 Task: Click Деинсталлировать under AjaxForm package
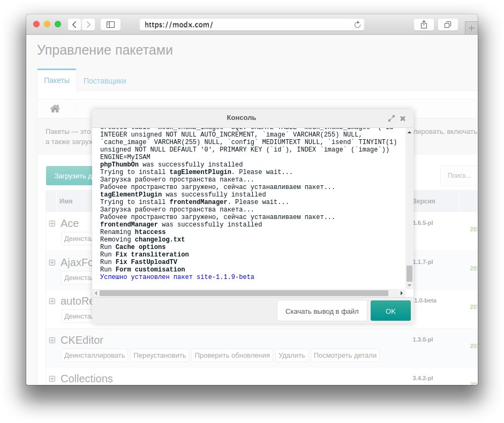[77, 278]
